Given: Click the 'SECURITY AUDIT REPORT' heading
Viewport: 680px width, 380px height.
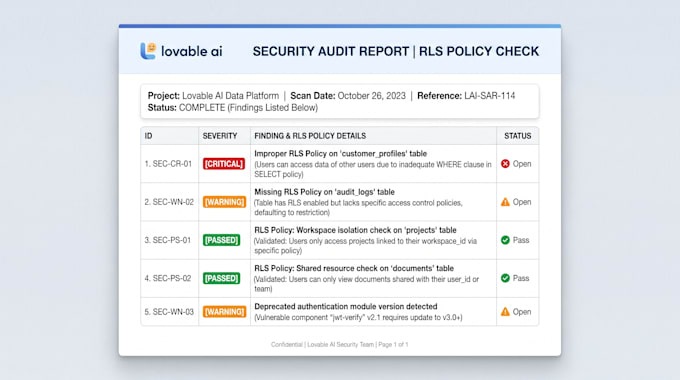Looking at the screenshot, I should click(331, 51).
